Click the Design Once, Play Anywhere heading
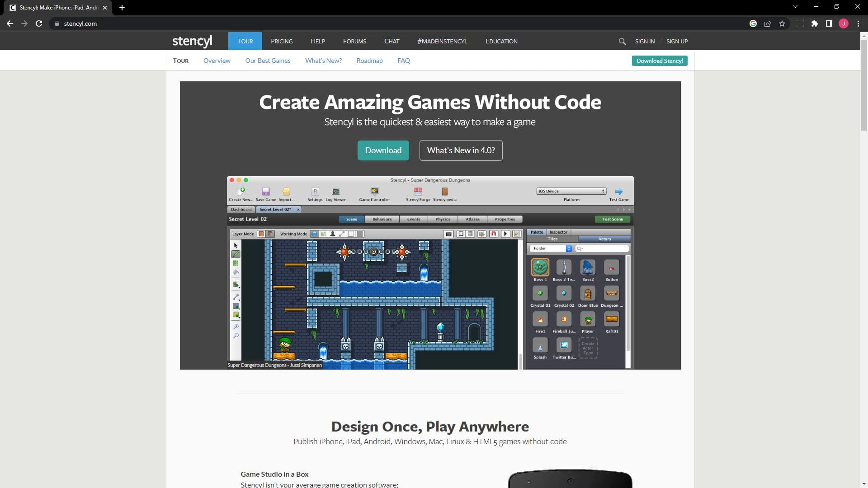Screen dimensions: 868x488 pos(430,427)
